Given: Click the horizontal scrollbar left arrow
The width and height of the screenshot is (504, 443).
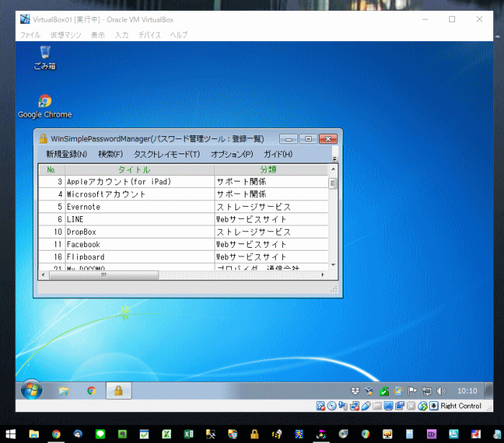Looking at the screenshot, I should (x=43, y=275).
